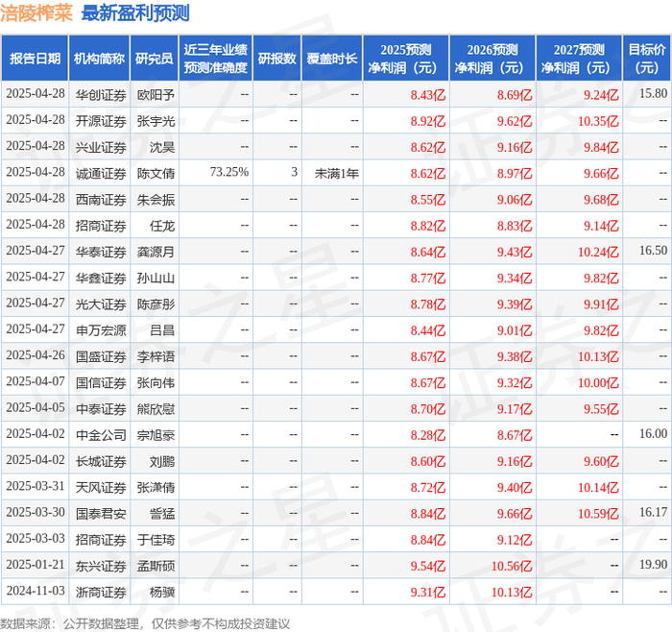Click analyst name 龚源月
The height and width of the screenshot is (632, 672).
(x=156, y=252)
